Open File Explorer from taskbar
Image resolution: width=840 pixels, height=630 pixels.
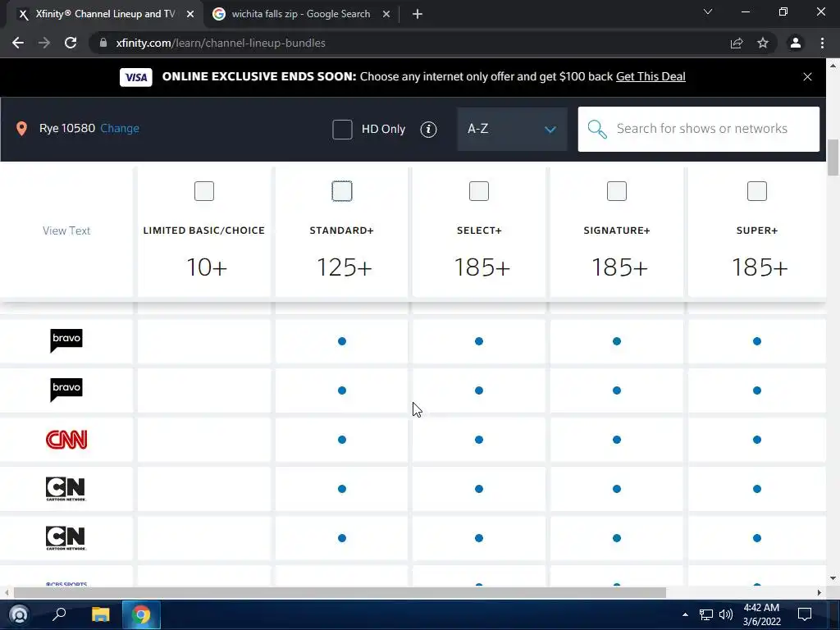tap(100, 614)
